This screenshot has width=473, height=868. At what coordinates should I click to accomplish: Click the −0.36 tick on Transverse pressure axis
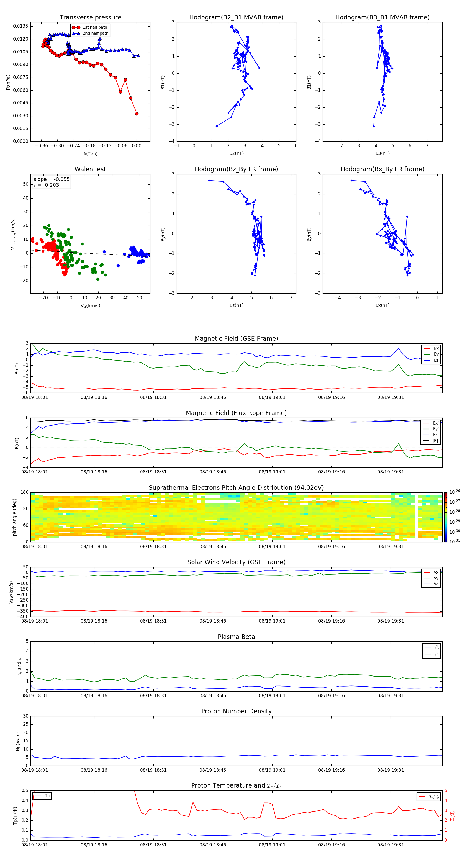[42, 146]
